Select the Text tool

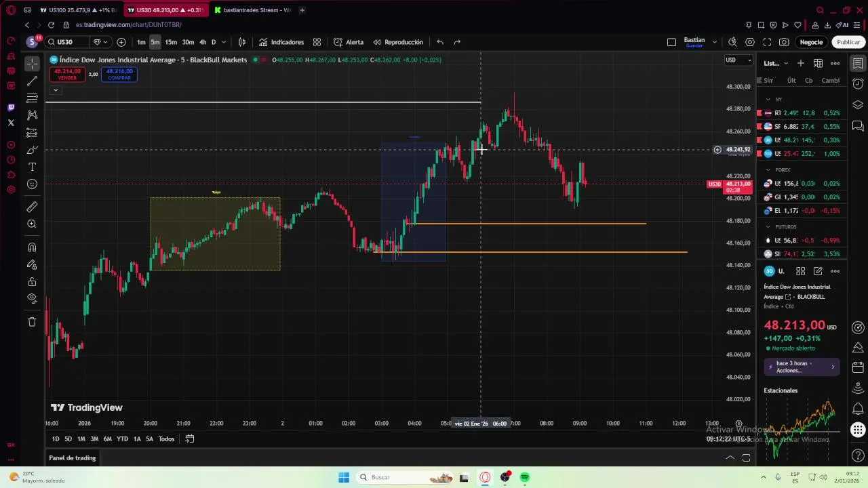pyautogui.click(x=32, y=167)
